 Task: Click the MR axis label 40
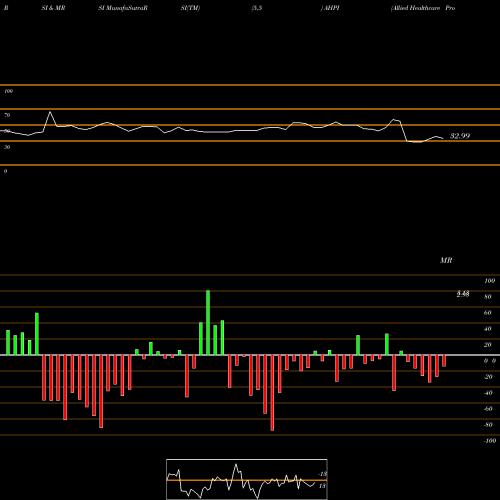tap(488, 329)
